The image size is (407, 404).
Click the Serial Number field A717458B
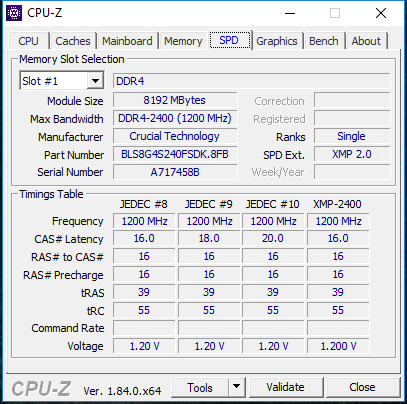[x=175, y=172]
